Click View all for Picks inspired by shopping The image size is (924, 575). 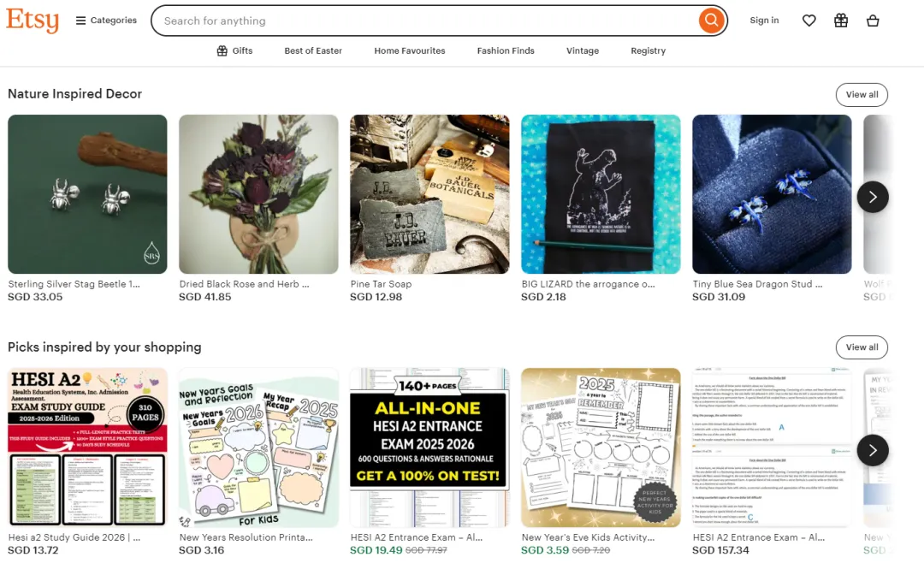tap(862, 347)
